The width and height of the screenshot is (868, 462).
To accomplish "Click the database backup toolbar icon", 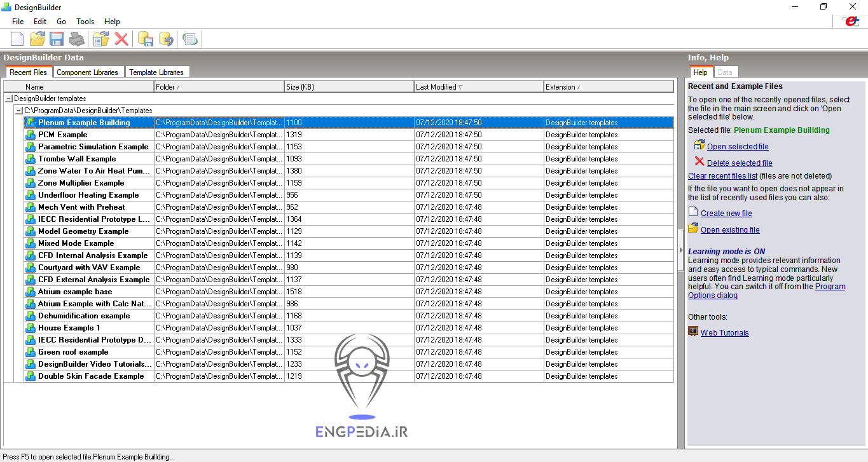I will pos(145,39).
